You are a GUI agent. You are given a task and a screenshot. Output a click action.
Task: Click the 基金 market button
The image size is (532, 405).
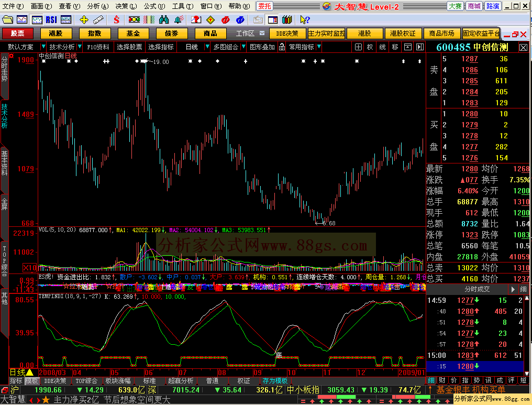(134, 33)
